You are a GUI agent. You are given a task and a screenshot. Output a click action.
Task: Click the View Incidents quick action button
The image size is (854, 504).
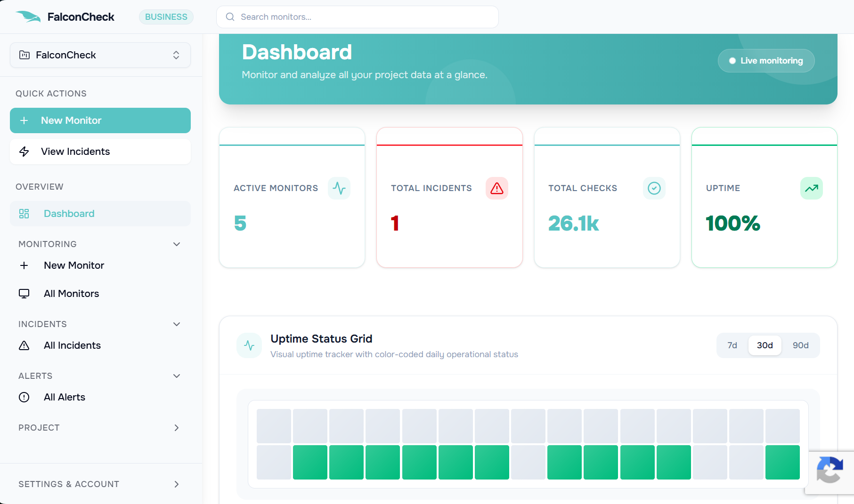click(x=100, y=152)
